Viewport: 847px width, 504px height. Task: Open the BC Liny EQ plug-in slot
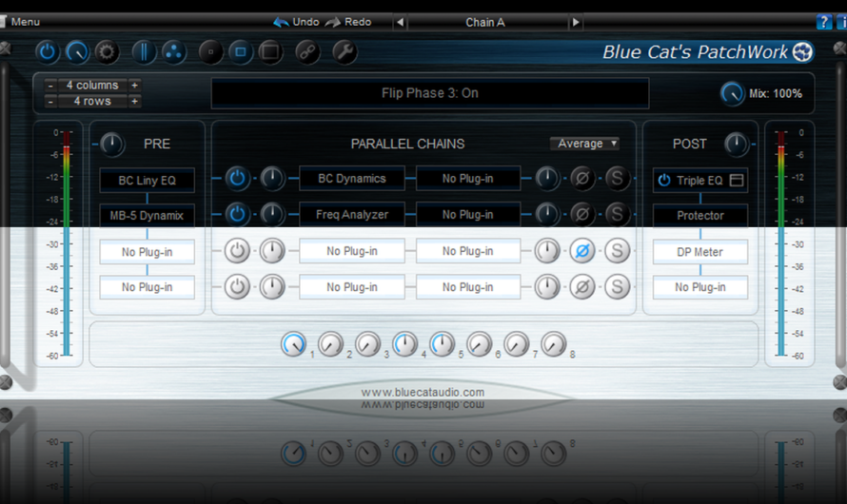[x=147, y=181]
